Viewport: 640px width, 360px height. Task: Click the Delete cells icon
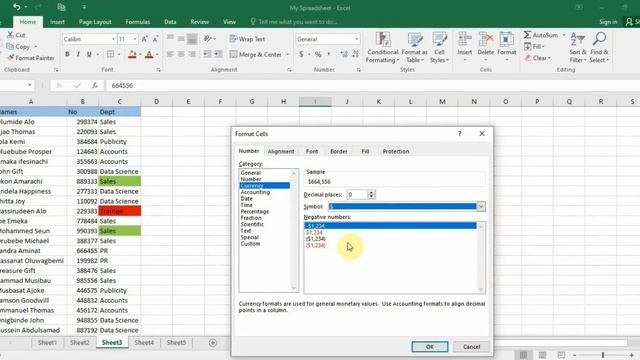click(486, 40)
